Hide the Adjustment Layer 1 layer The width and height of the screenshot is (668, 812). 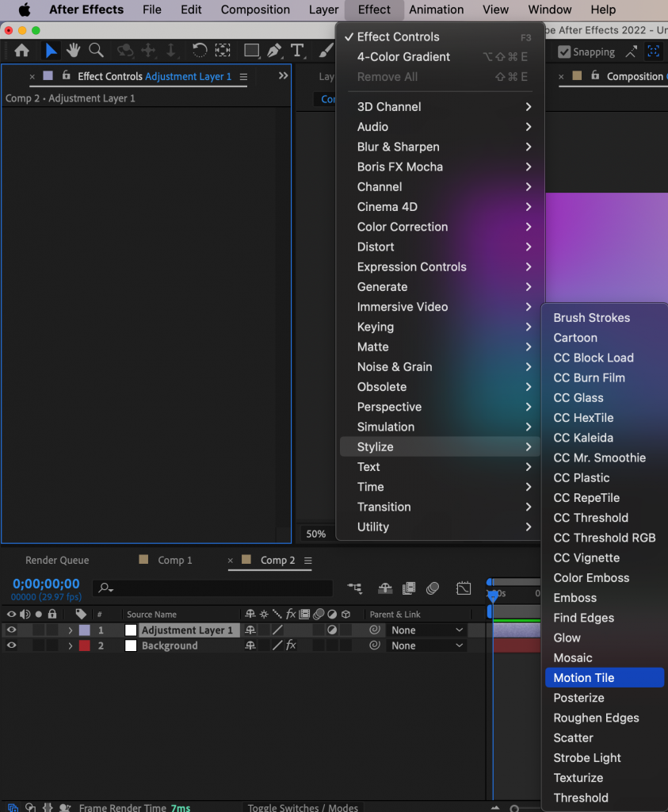point(10,630)
